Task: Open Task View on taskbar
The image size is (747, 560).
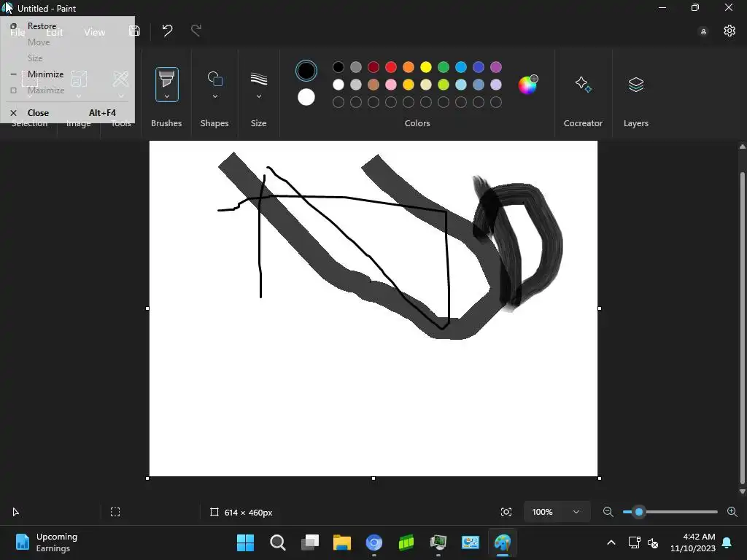Action: (309, 542)
